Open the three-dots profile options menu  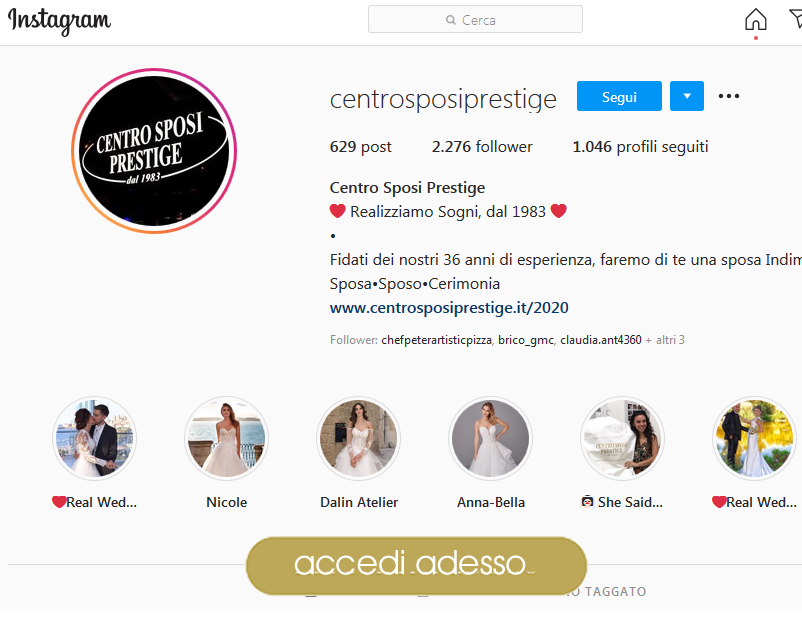(x=728, y=96)
